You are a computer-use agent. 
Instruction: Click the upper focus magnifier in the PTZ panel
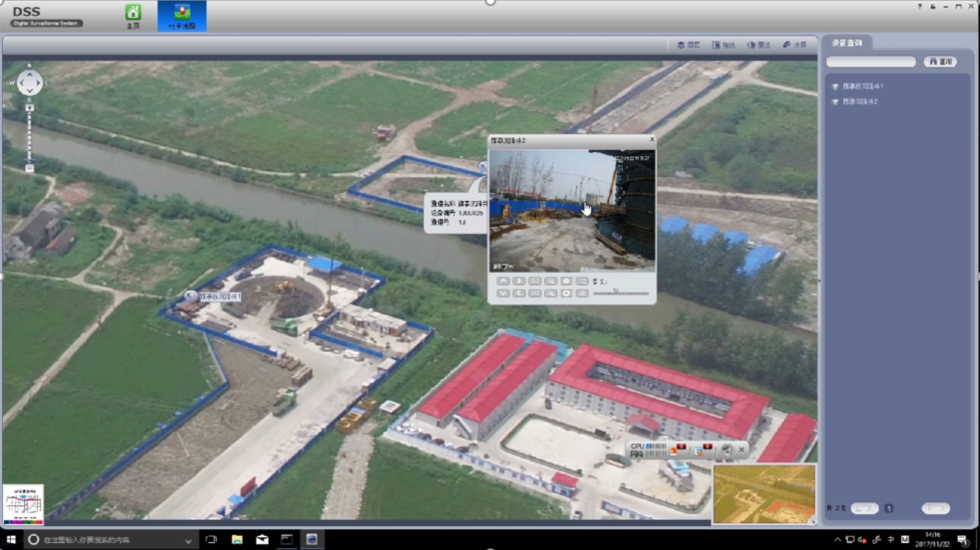coord(550,281)
